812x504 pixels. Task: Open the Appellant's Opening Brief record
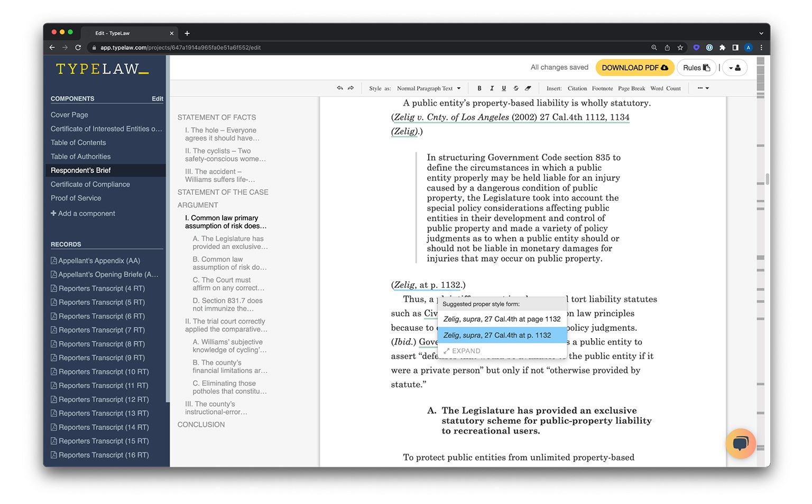pyautogui.click(x=105, y=274)
